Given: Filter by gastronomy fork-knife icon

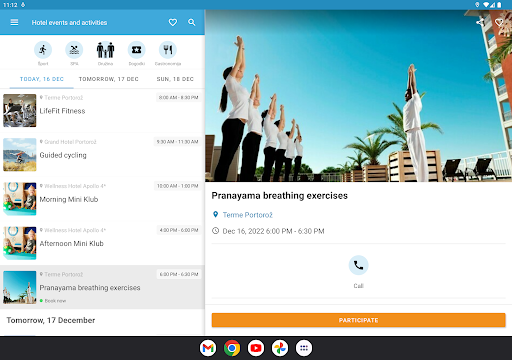Looking at the screenshot, I should tap(168, 50).
